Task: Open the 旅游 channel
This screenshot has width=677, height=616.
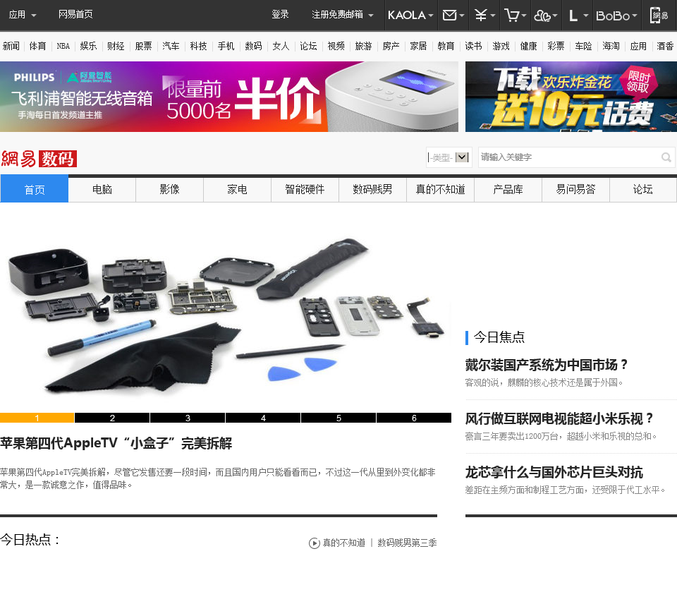Action: click(x=364, y=46)
